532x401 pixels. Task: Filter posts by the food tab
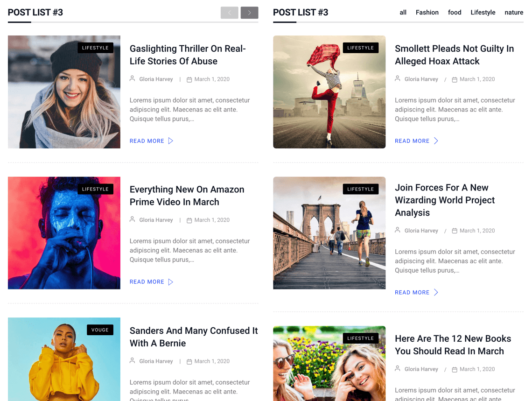click(455, 13)
